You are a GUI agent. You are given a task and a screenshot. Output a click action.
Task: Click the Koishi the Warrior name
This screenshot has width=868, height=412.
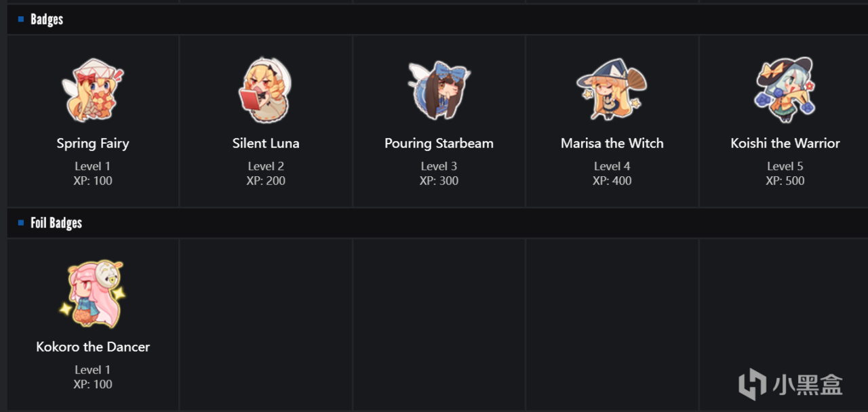click(785, 143)
